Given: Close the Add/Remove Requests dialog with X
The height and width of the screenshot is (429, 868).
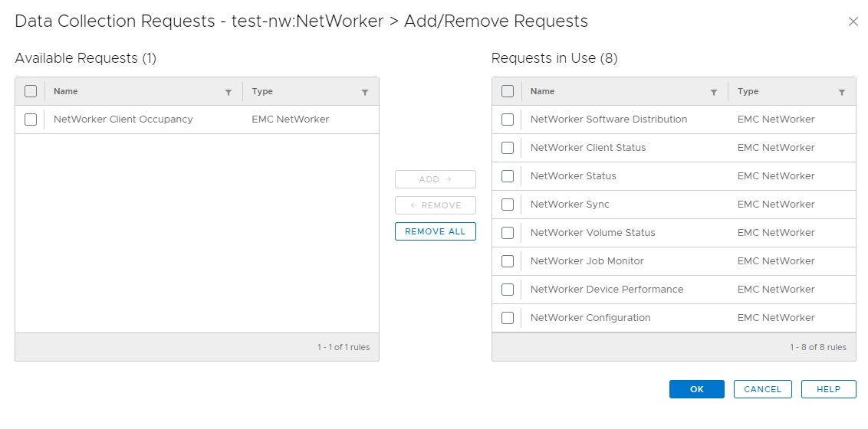Looking at the screenshot, I should click(853, 21).
